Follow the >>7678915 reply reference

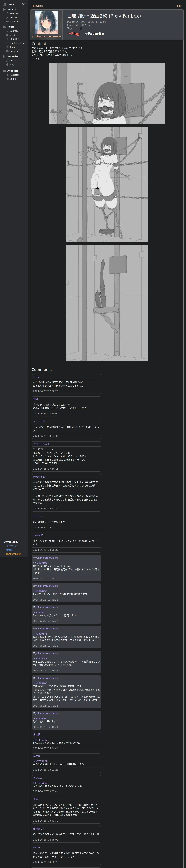coord(40,612)
